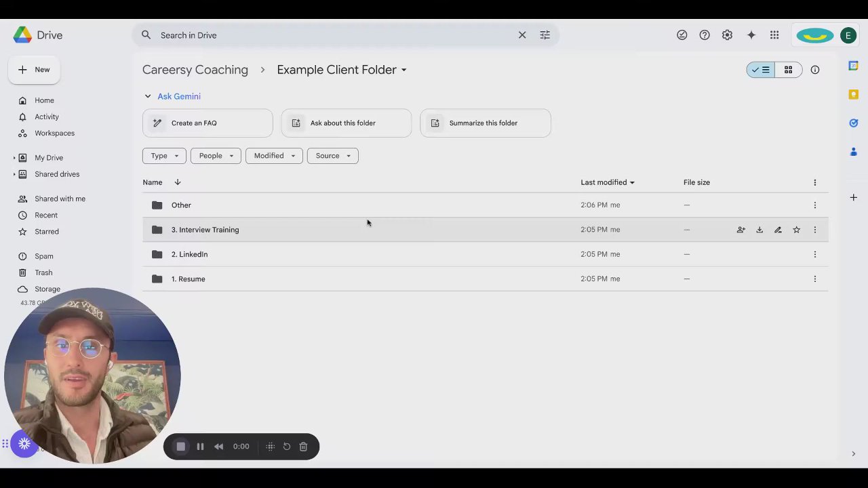Open Activity in the sidebar

click(x=47, y=117)
